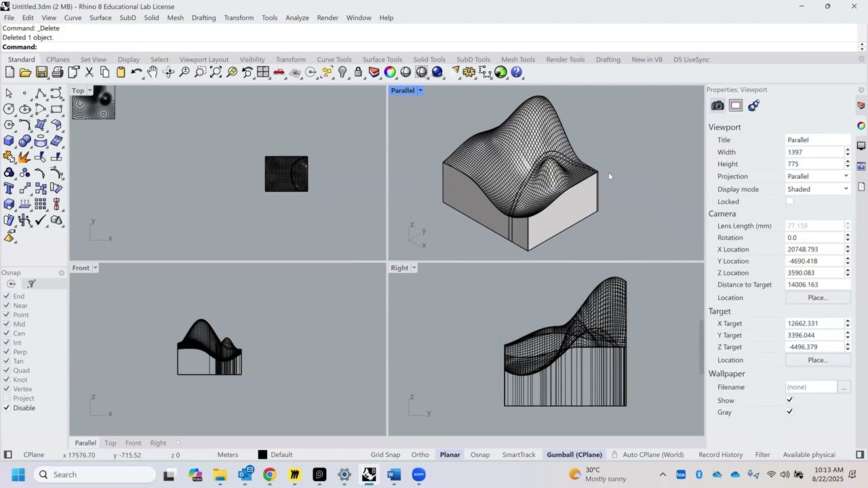
Task: Select the Circle tool
Action: 9,109
